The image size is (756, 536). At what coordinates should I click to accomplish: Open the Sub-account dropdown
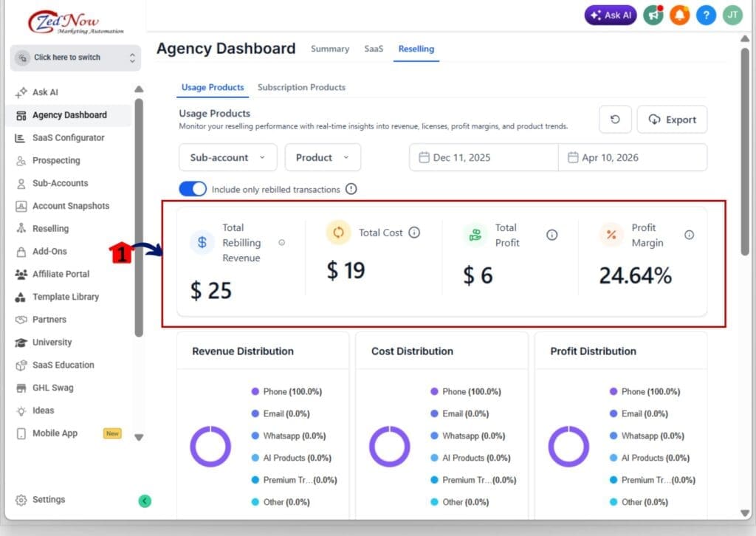[227, 157]
